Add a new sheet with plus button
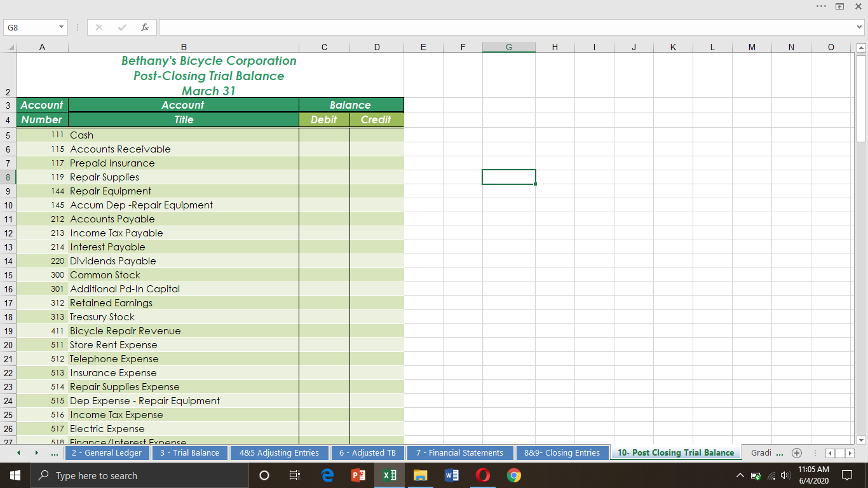This screenshot has height=488, width=868. [x=796, y=453]
